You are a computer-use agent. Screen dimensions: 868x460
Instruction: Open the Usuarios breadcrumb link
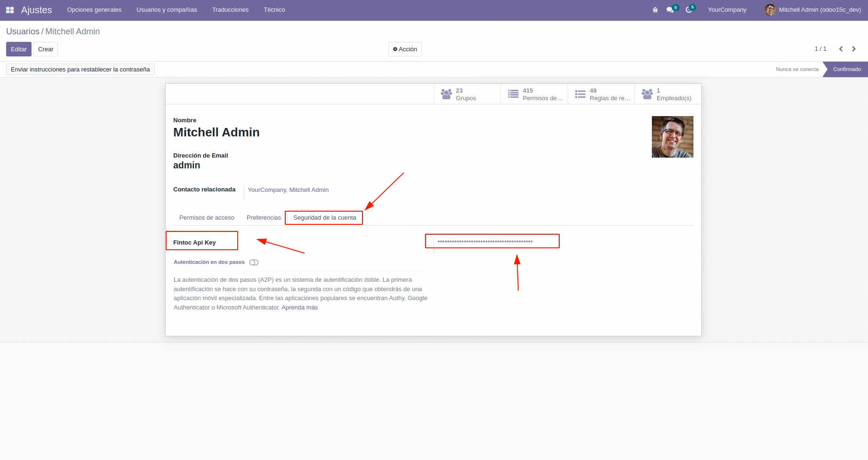click(23, 32)
